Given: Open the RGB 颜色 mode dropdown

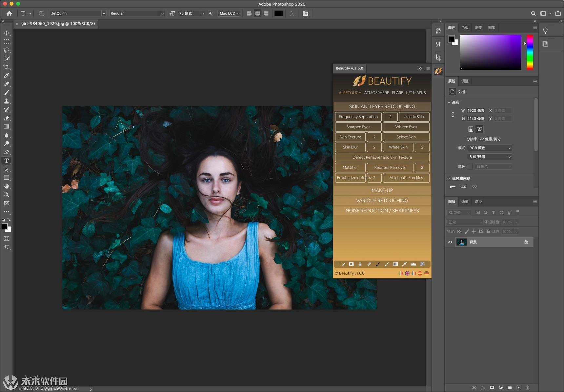Looking at the screenshot, I should [x=490, y=148].
